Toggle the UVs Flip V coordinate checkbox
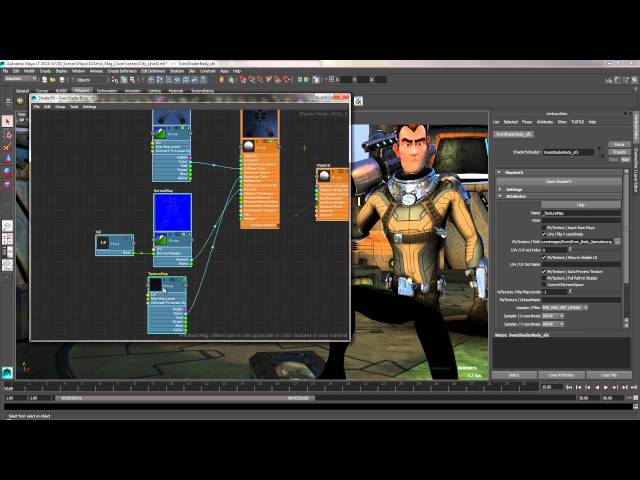This screenshot has width=640, height=480. (x=544, y=234)
